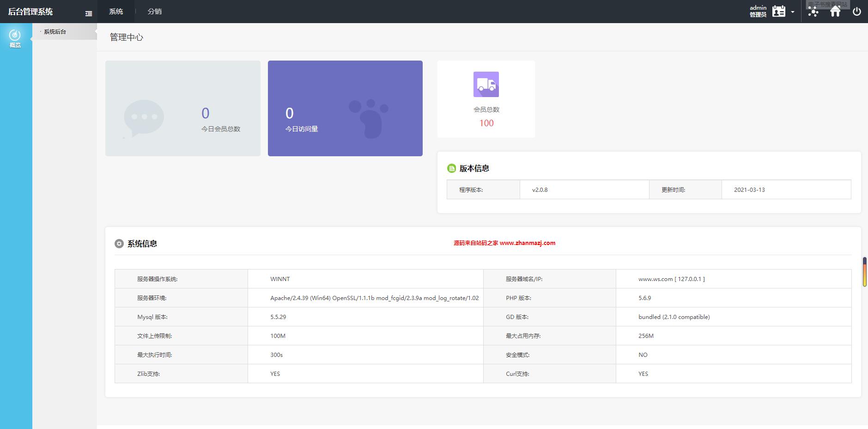868x429 pixels.
Task: Click the gear icon beside 系统信息
Action: pyautogui.click(x=119, y=244)
